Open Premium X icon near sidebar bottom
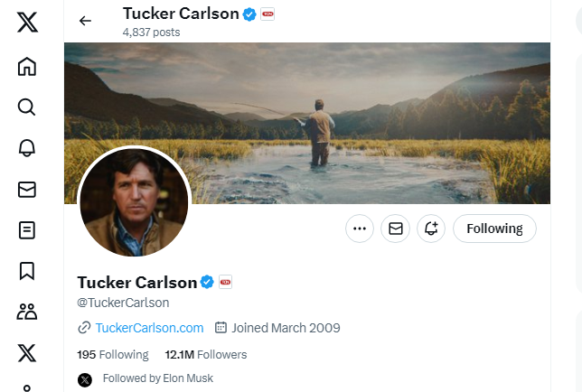This screenshot has width=582, height=392. [x=27, y=352]
